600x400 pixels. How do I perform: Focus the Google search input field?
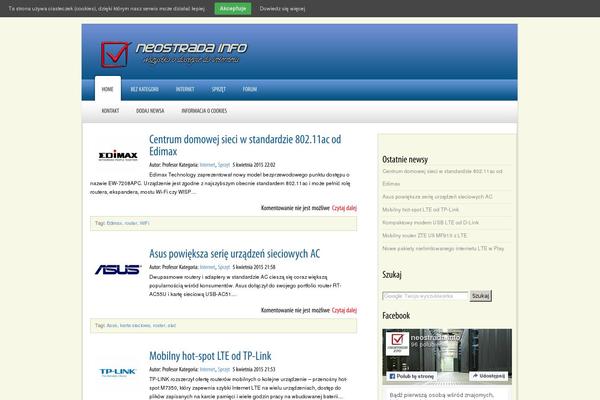tap(425, 296)
